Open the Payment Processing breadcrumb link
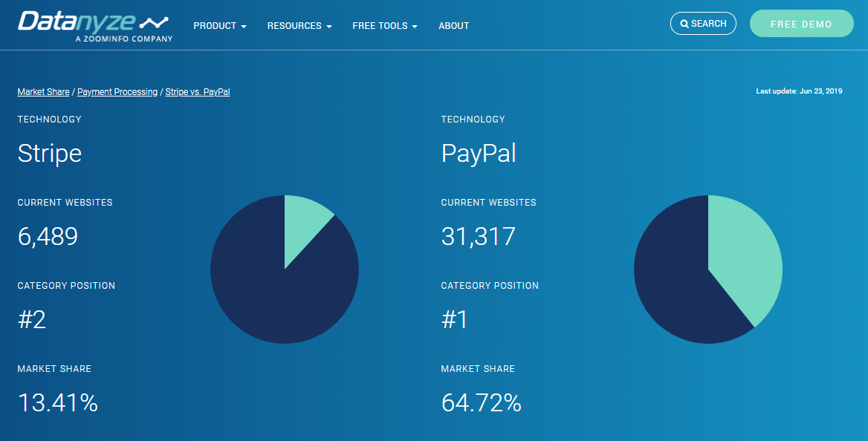The image size is (868, 441). point(117,92)
